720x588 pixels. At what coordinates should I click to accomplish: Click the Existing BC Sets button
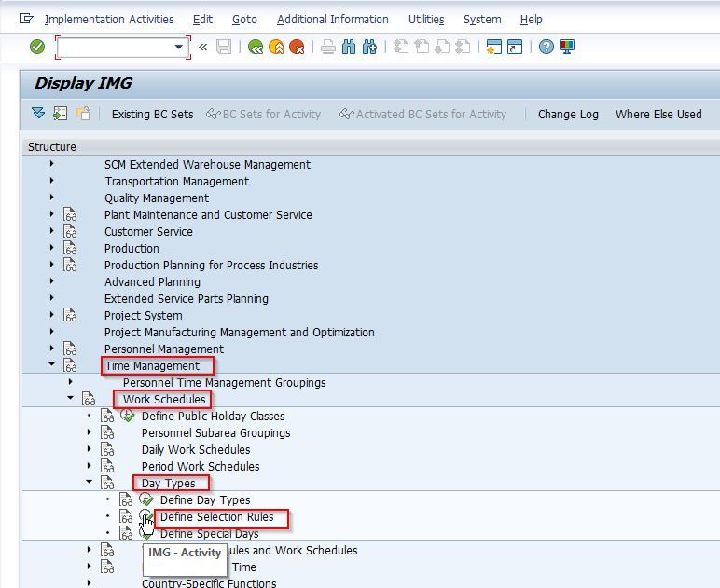tap(152, 114)
